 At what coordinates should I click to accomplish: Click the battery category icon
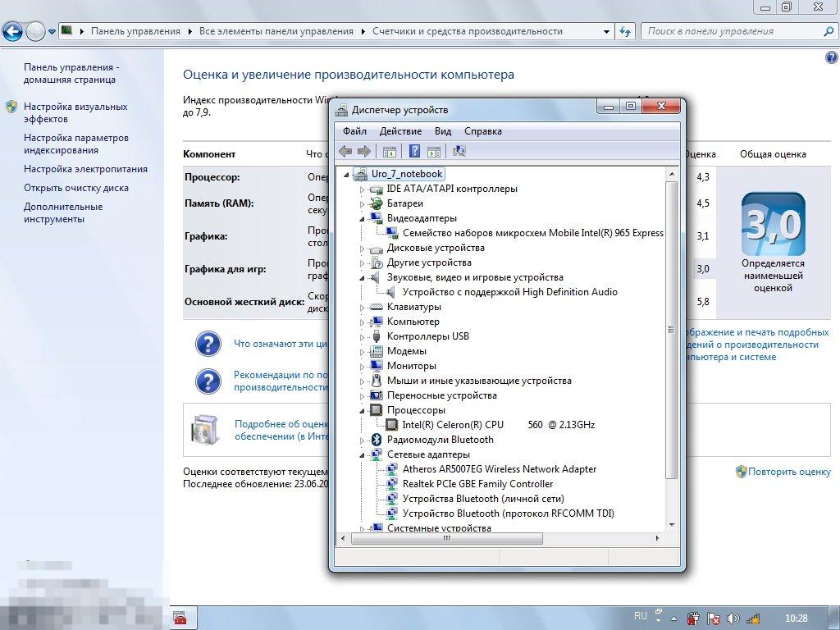(377, 203)
